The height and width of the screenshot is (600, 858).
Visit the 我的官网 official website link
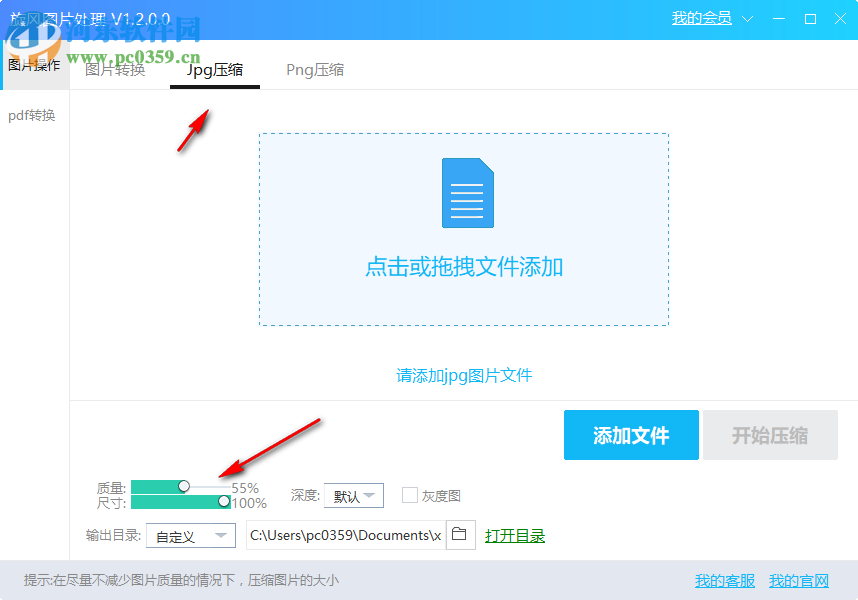800,581
